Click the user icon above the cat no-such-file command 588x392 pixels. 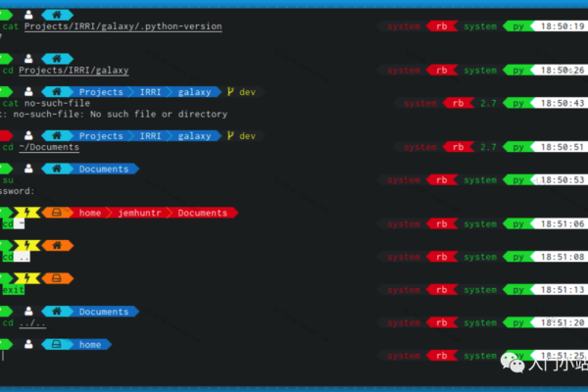pyautogui.click(x=28, y=92)
